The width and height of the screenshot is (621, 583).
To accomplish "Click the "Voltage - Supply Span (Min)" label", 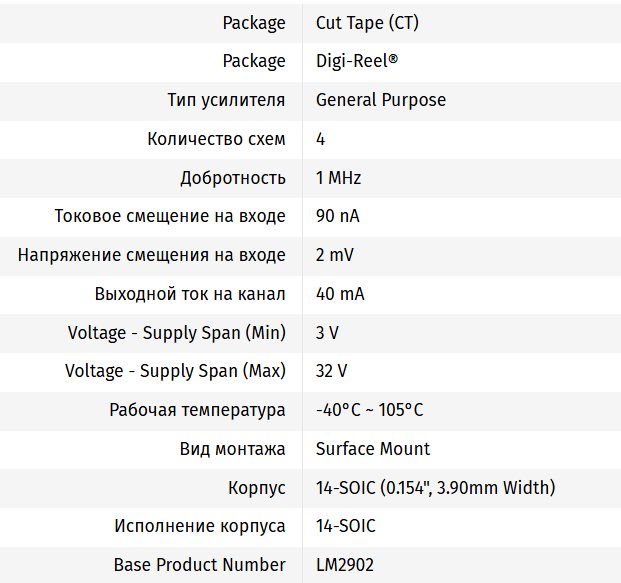I will point(177,333).
